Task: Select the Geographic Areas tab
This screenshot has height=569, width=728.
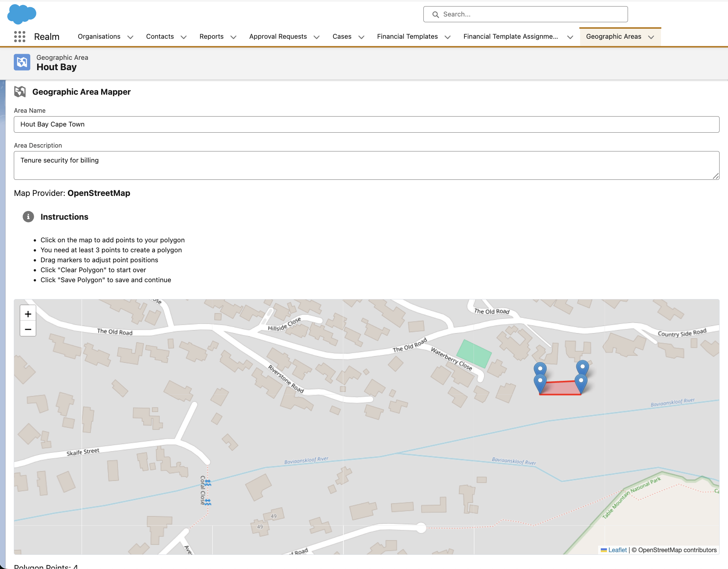Action: click(x=613, y=36)
